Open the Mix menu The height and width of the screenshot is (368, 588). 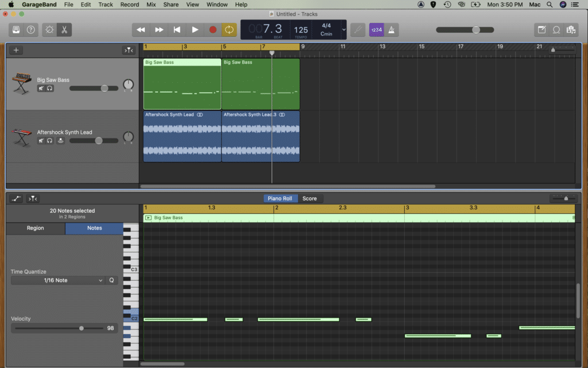coord(151,5)
